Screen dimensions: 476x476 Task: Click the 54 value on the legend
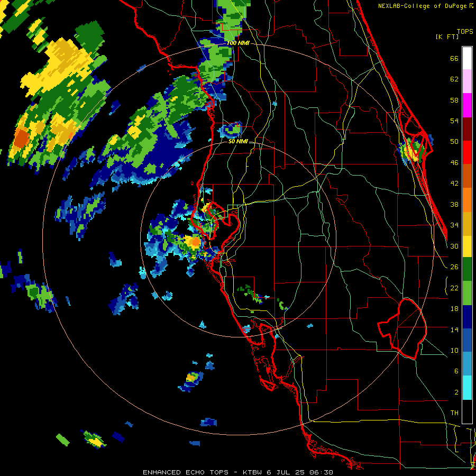pos(454,121)
